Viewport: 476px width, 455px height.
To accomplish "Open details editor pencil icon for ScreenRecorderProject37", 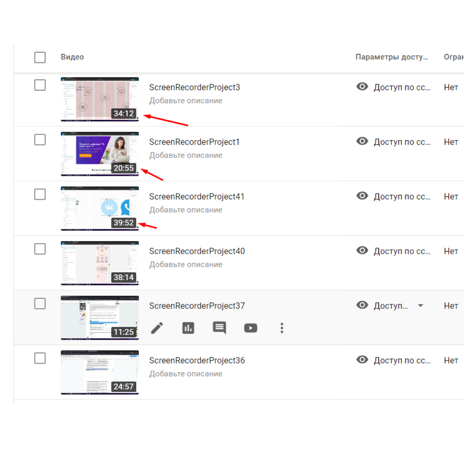I will tap(157, 328).
